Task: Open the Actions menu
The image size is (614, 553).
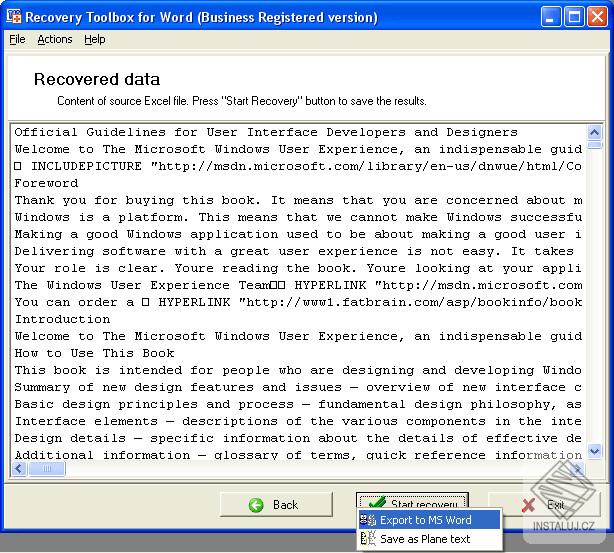Action: (x=55, y=39)
